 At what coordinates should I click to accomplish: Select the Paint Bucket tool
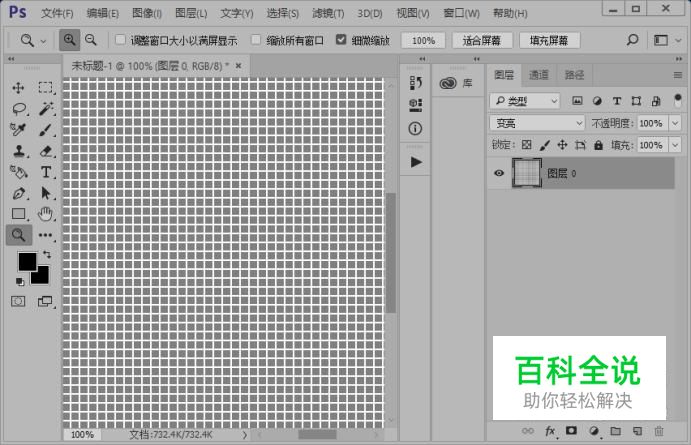[x=19, y=172]
